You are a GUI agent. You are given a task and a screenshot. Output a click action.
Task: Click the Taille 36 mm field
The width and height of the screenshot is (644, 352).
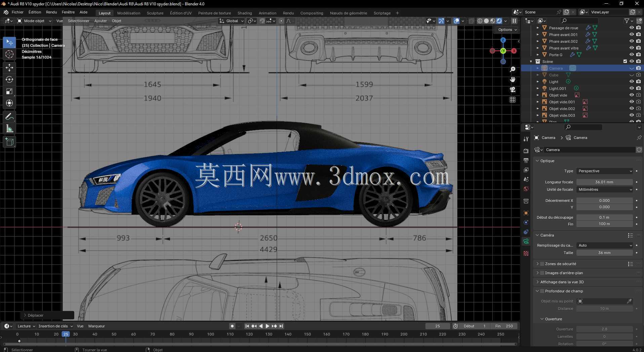[x=605, y=253]
